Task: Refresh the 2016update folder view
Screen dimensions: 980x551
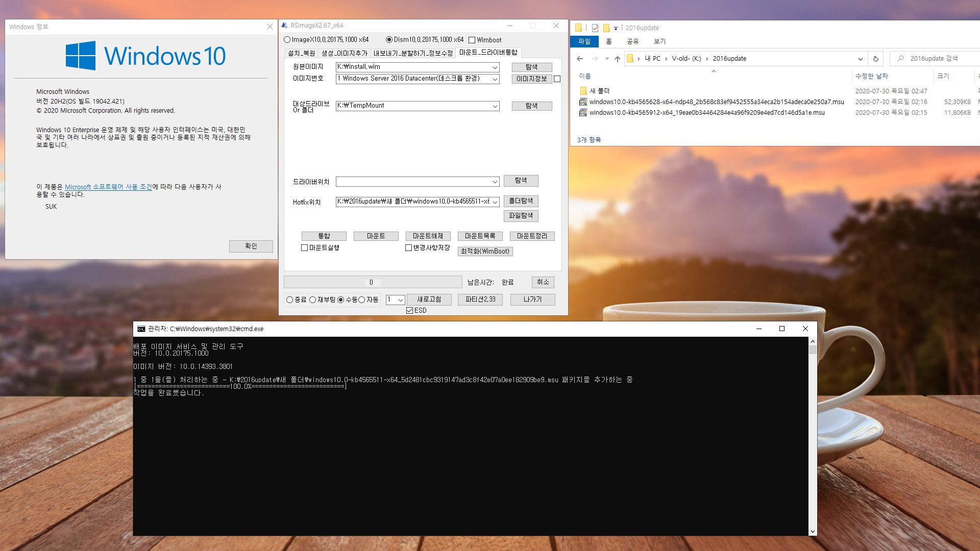Action: [876, 59]
